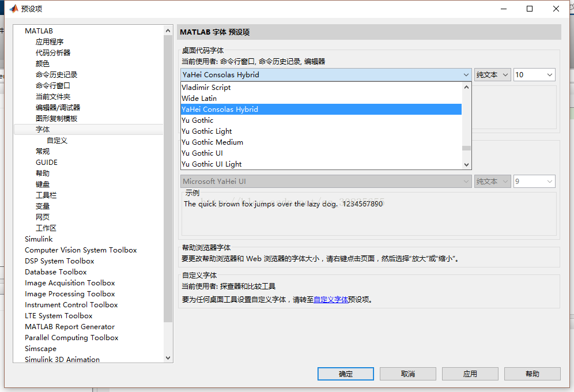Open 图形复制模板 preferences item

pos(56,119)
